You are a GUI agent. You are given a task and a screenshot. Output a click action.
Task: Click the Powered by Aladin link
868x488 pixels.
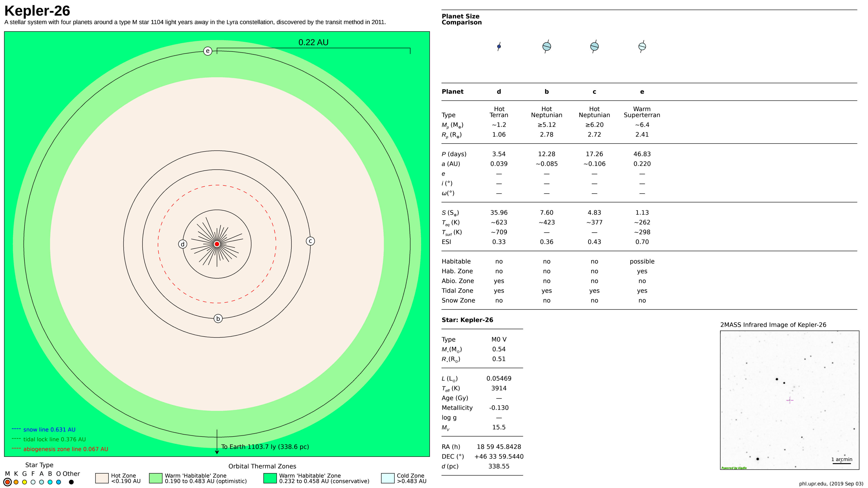click(734, 468)
